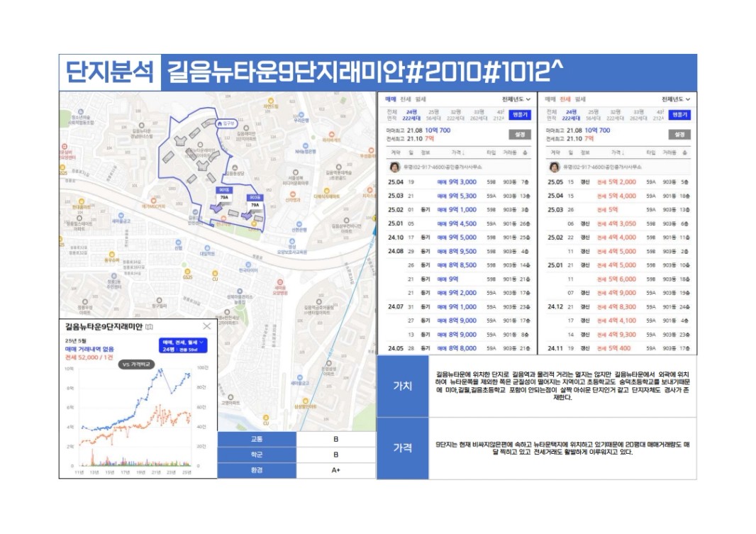Click the 신한은행 map icon
The height and width of the screenshot is (534, 756).
(299, 224)
